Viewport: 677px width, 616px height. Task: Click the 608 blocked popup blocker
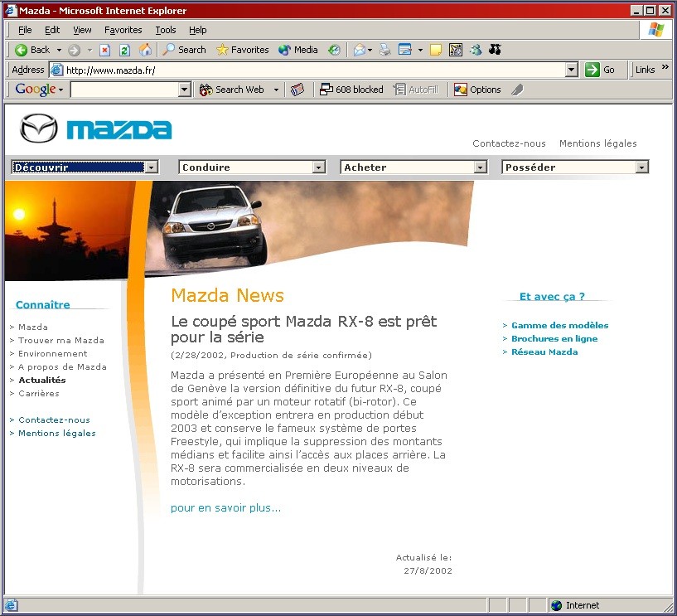[x=351, y=90]
